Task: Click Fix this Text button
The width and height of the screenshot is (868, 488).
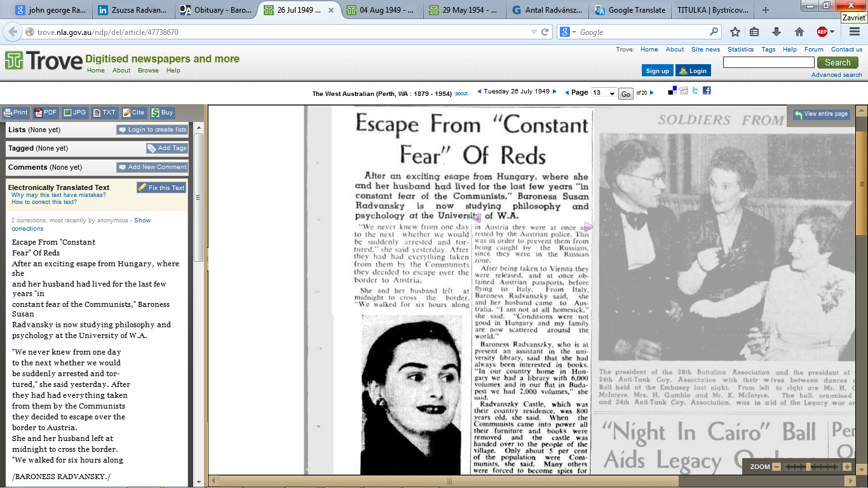Action: [x=161, y=187]
